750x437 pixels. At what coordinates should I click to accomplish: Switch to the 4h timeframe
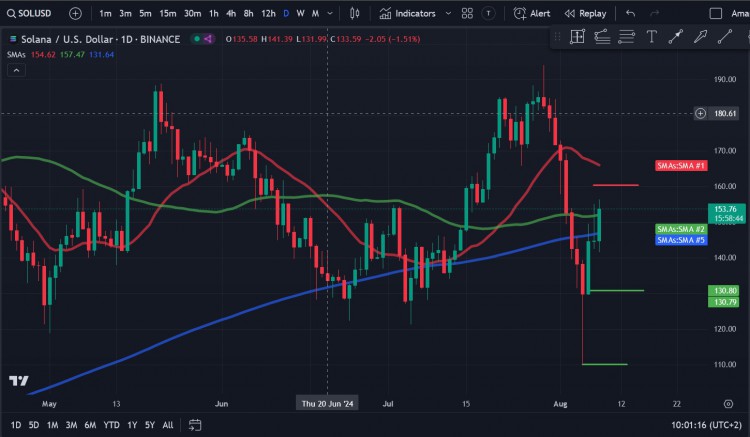click(231, 13)
